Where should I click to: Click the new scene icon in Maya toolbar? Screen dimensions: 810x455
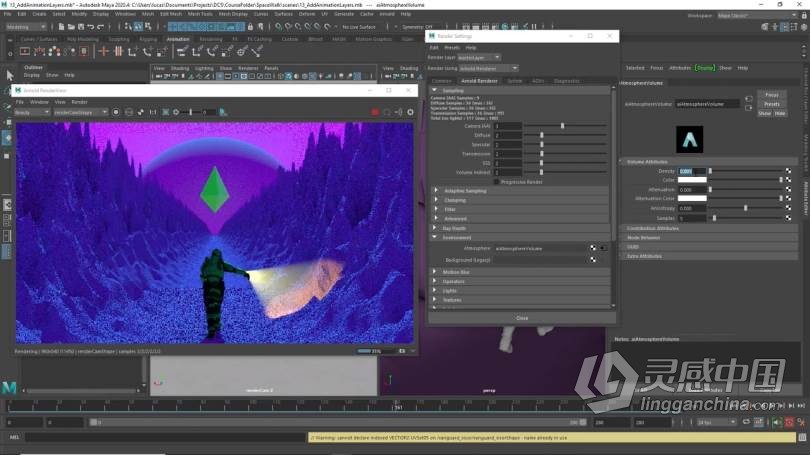[x=61, y=26]
